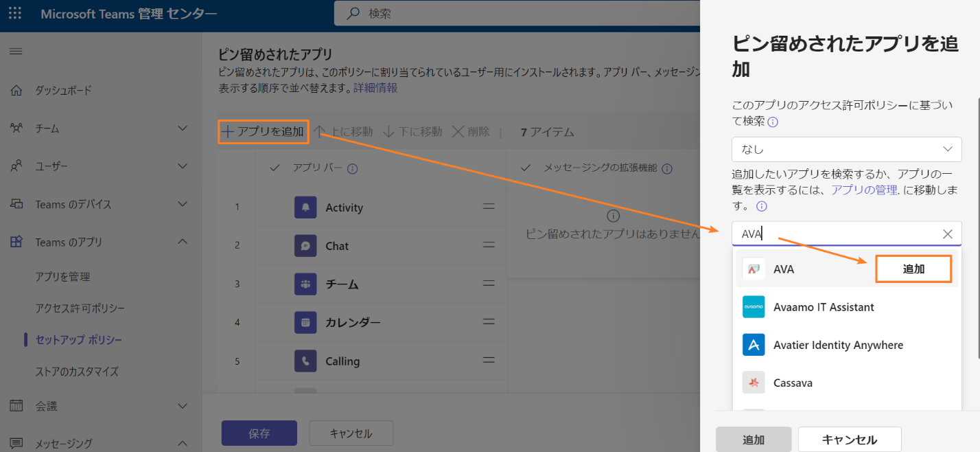Viewport: 980px width, 452px height.
Task: Click 下に移動 toolbar button
Action: pyautogui.click(x=413, y=131)
